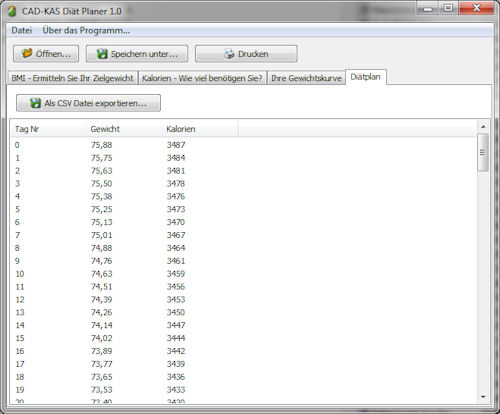Click the open folder icon on Öffnen
This screenshot has height=414, width=500.
pos(27,53)
